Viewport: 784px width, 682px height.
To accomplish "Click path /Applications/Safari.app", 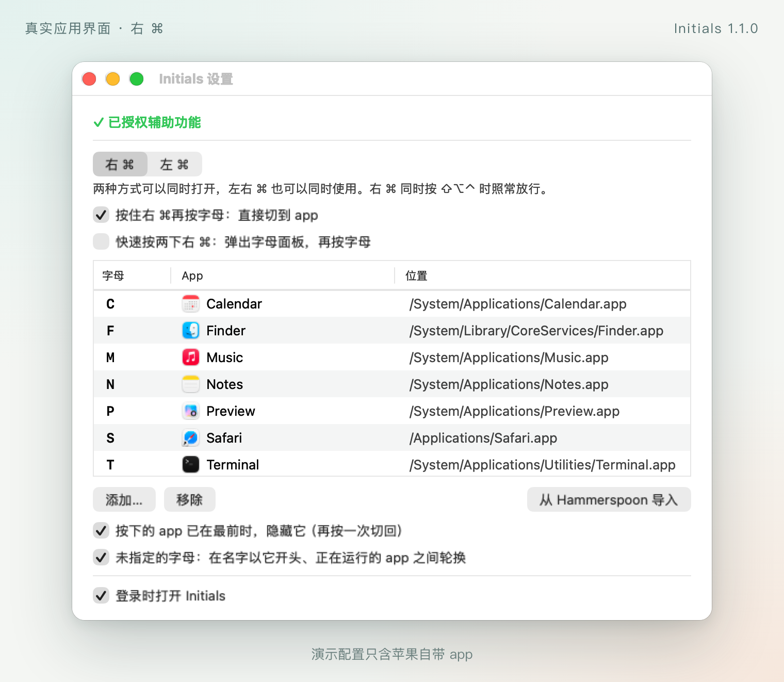I will click(x=483, y=438).
